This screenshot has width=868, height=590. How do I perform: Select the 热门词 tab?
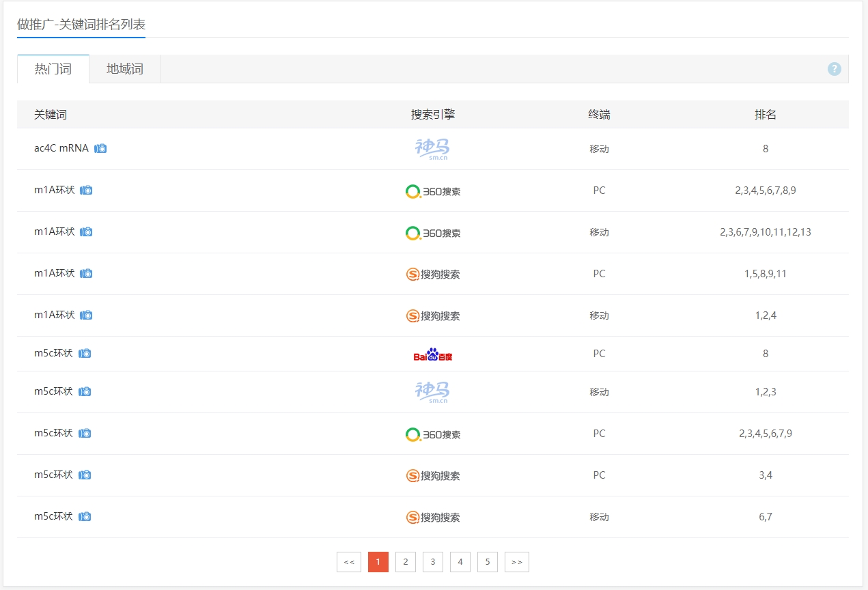click(53, 69)
